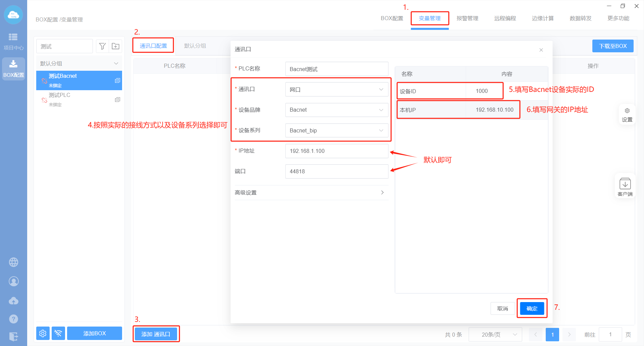Click the add group folder icon
This screenshot has height=346, width=644.
(x=115, y=46)
